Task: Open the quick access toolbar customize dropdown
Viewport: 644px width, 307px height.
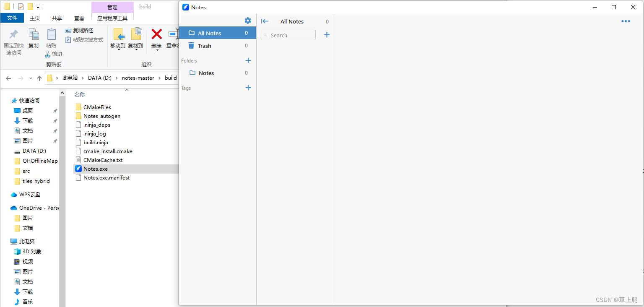Action: coord(38,7)
